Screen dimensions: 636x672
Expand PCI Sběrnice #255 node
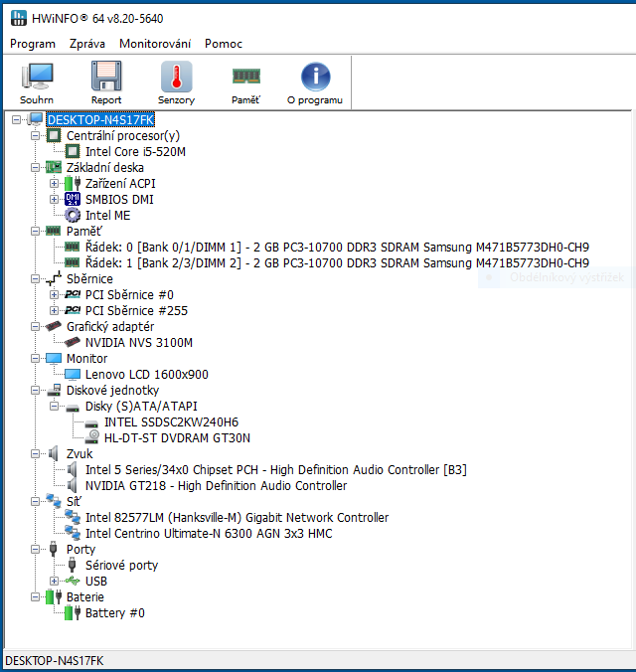pos(54,310)
